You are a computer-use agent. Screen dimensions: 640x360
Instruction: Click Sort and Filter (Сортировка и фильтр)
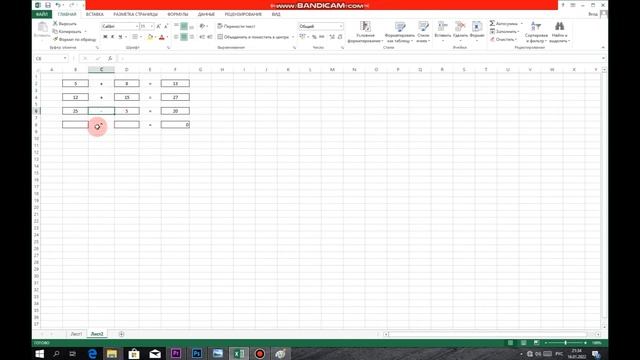coord(536,32)
